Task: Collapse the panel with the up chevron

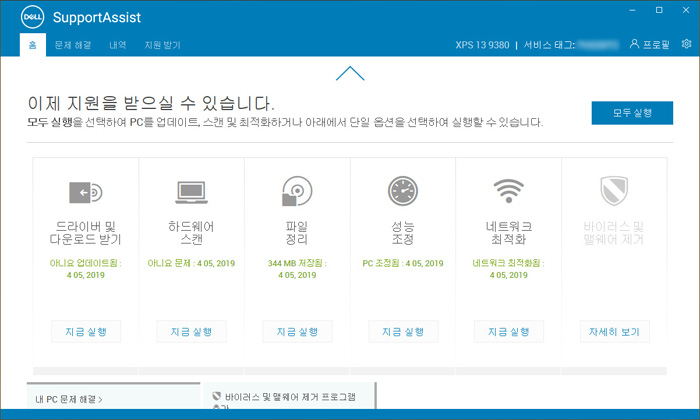Action: coord(350,74)
